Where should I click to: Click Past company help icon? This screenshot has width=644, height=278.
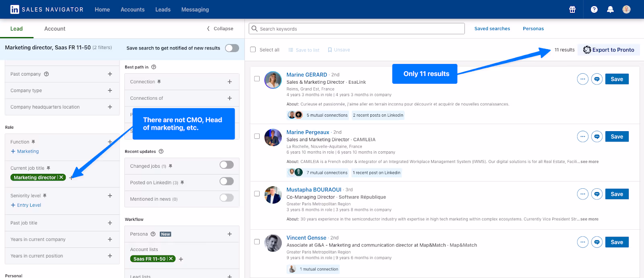46,74
